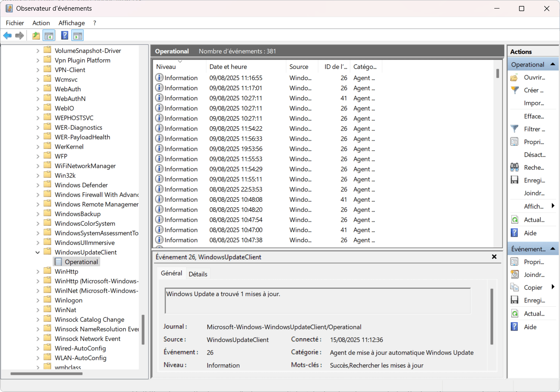Sort events by the ID de l'événement column
Viewport: 560px width, 392px height.
(x=334, y=67)
